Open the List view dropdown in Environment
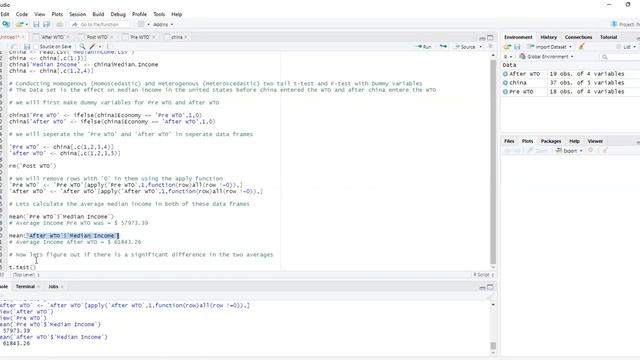This screenshot has width=640, height=360. [x=626, y=47]
